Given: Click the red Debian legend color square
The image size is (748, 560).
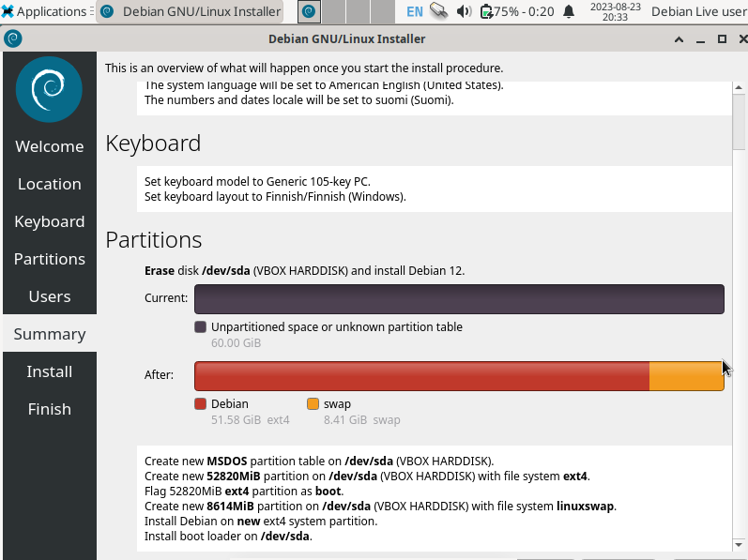Looking at the screenshot, I should click(x=200, y=404).
